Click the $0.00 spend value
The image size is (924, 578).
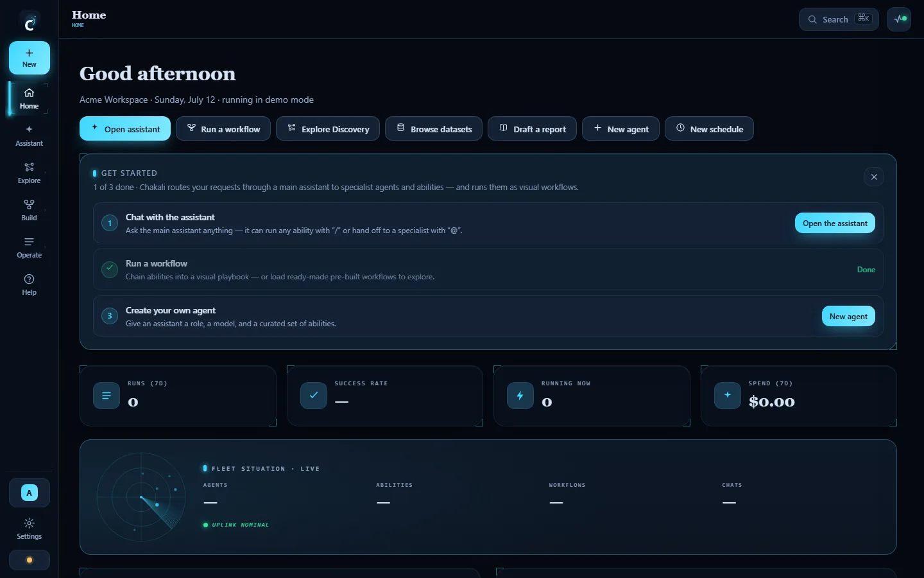772,402
